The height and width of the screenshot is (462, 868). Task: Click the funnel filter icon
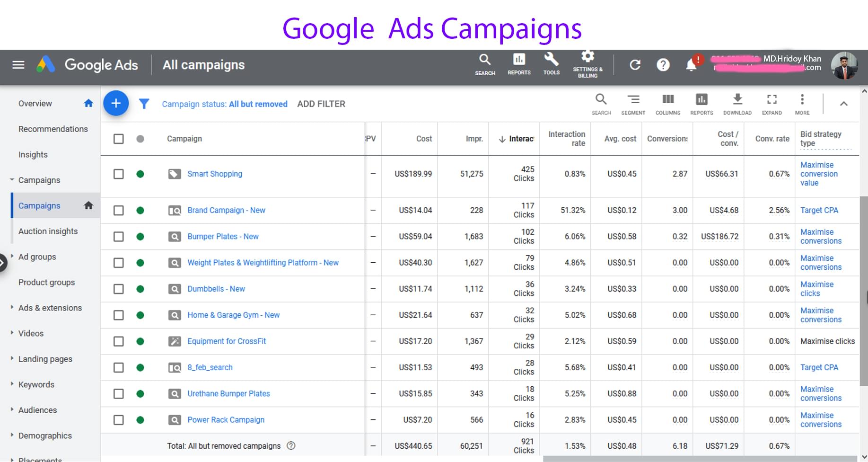(144, 104)
